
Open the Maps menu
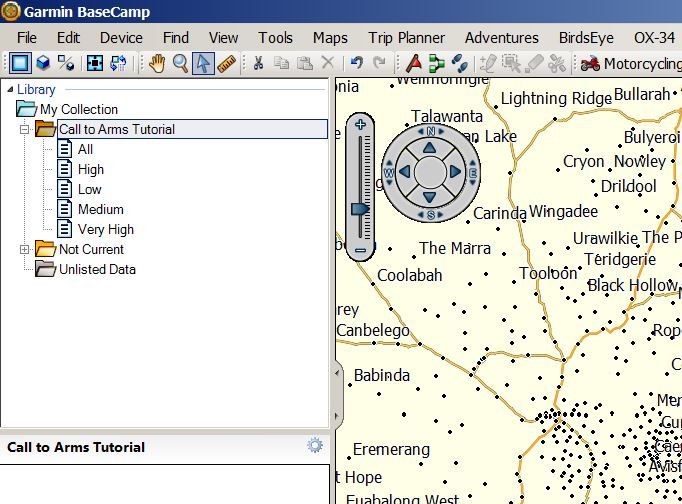(x=330, y=38)
